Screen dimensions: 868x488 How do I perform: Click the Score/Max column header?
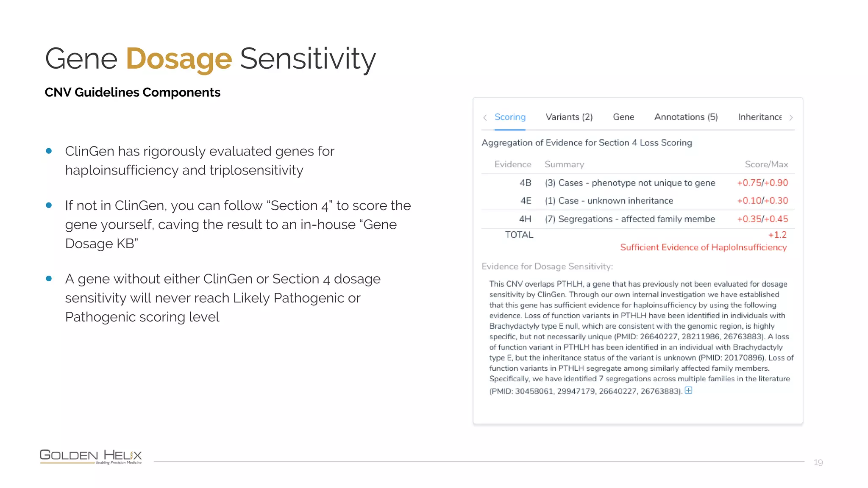pyautogui.click(x=766, y=164)
